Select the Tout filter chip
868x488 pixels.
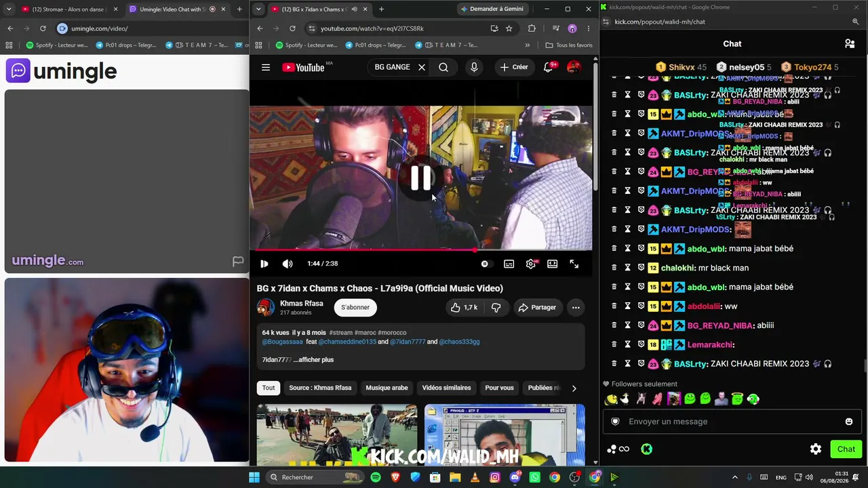[x=269, y=388]
